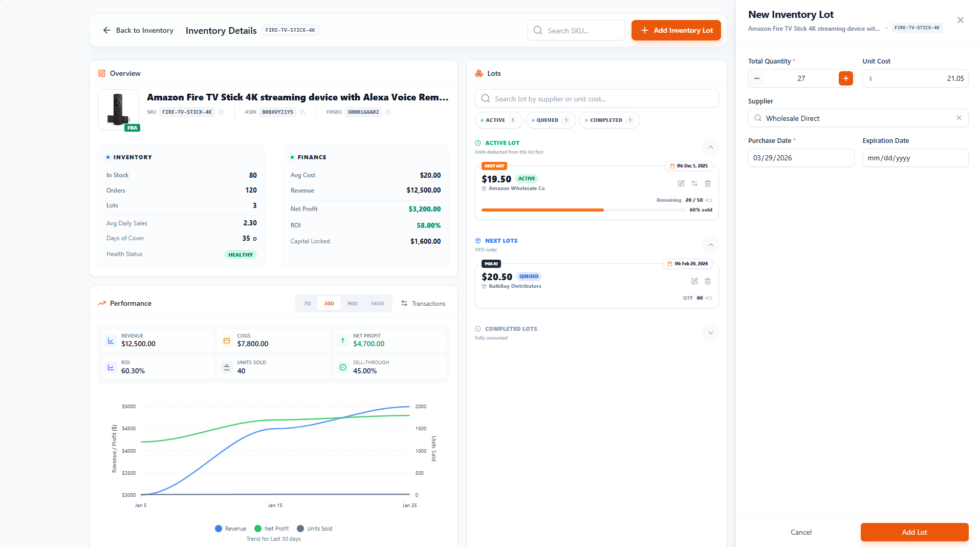
Task: Copy the ASIN B08XVYZ1Y5 value
Action: tap(302, 112)
